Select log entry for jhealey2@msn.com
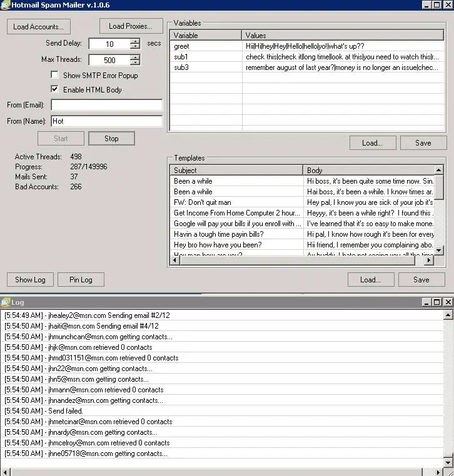 click(x=222, y=315)
